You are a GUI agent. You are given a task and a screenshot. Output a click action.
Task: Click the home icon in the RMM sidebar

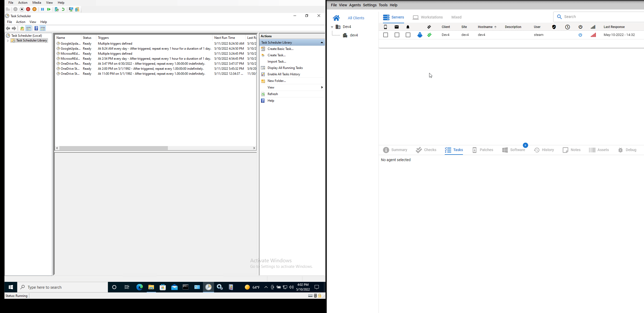pos(336,18)
